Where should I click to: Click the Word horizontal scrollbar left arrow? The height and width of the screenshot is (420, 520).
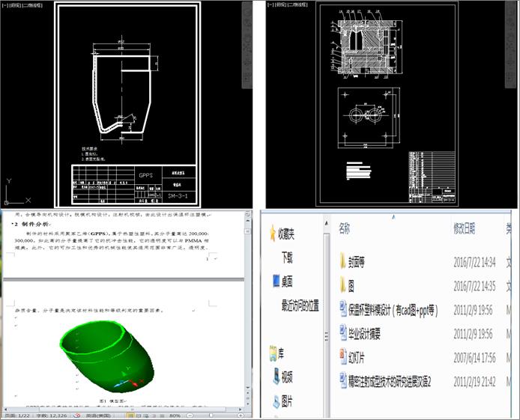(6, 409)
